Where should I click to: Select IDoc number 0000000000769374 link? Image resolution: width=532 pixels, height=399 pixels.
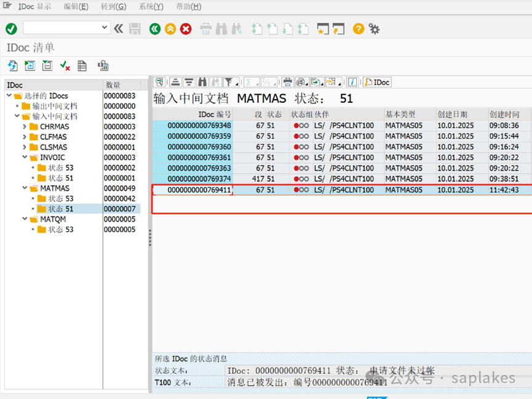pyautogui.click(x=199, y=179)
